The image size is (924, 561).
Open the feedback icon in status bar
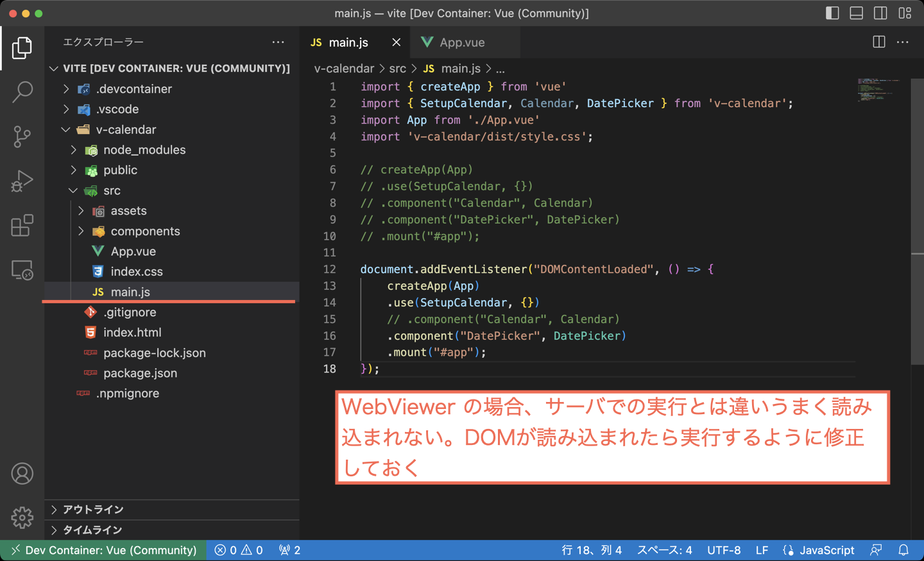point(876,550)
